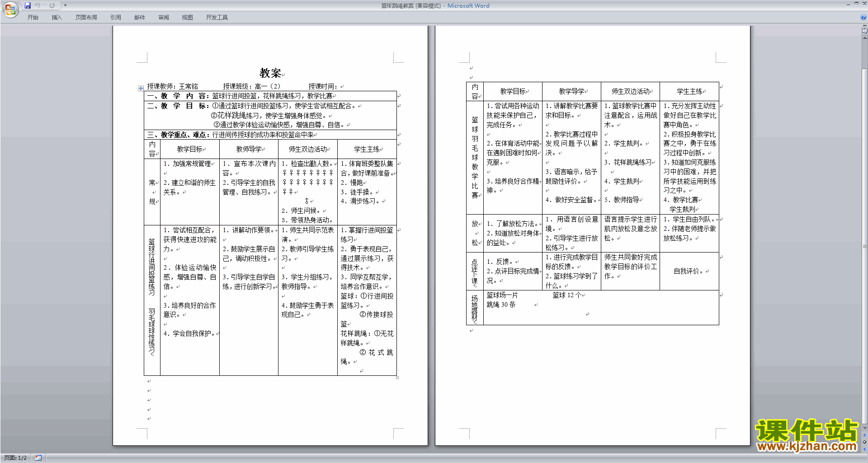Click the 4. 滑步练习 text
The width and height of the screenshot is (868, 463).
coord(361,201)
